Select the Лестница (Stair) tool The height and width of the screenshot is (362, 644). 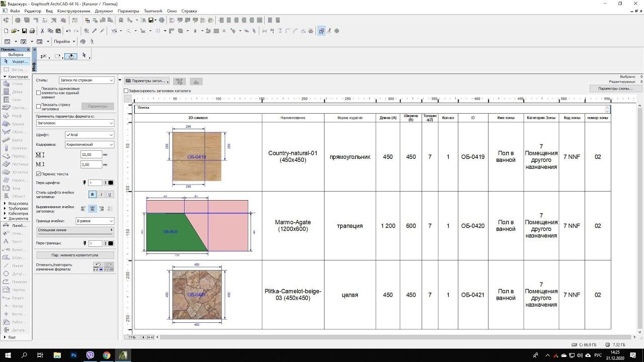pyautogui.click(x=16, y=164)
